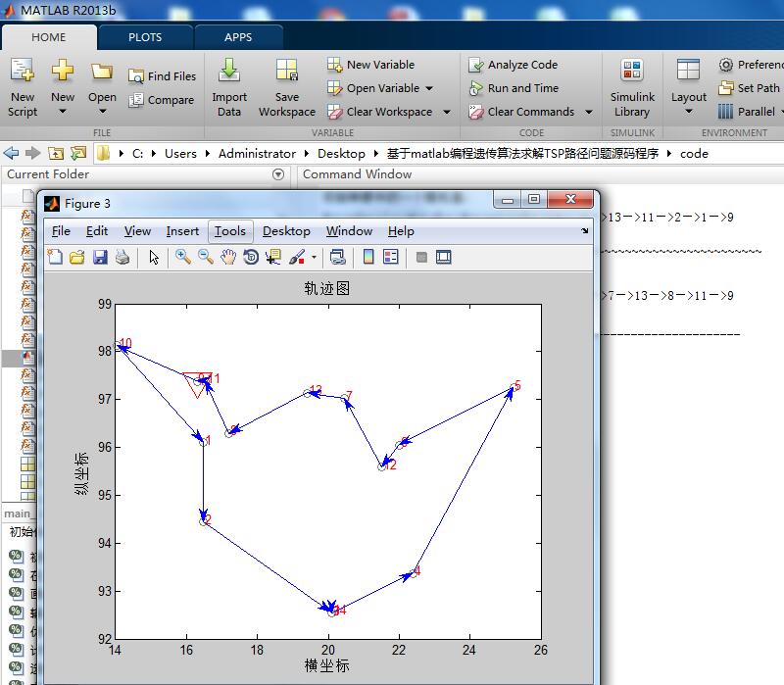The height and width of the screenshot is (685, 784).
Task: Click the C: drive in the path
Action: click(137, 154)
